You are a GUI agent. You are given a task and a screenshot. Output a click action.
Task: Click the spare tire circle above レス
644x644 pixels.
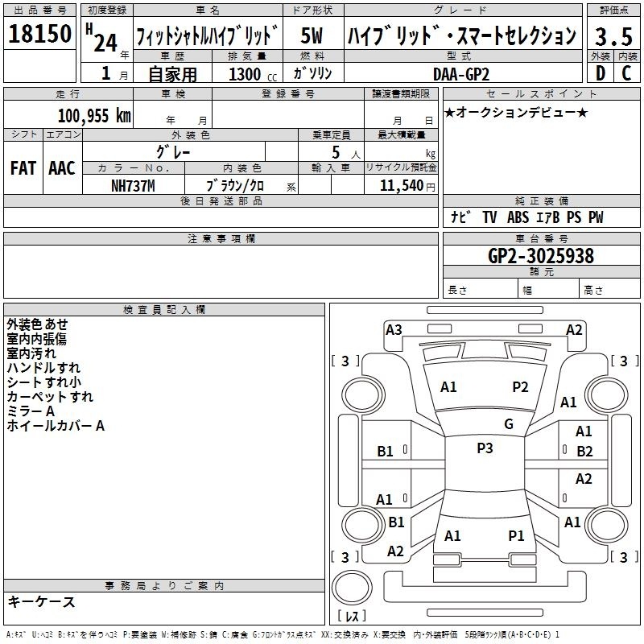pyautogui.click(x=351, y=588)
